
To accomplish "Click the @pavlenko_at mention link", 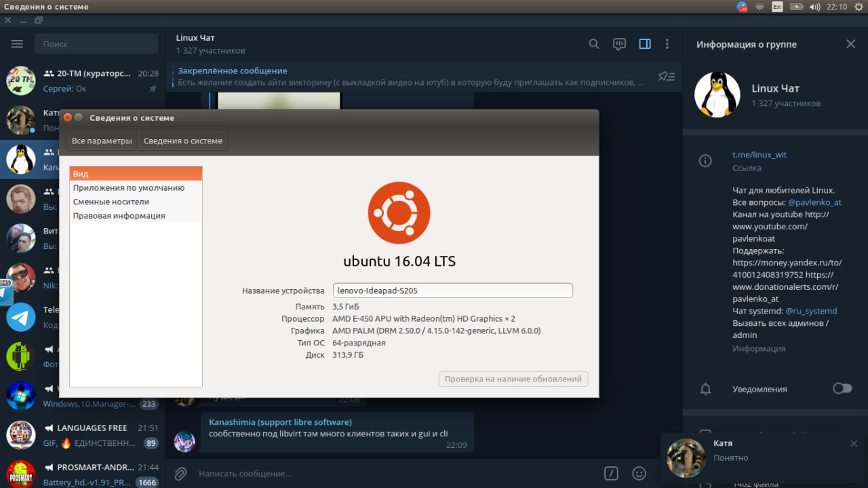I will point(814,202).
